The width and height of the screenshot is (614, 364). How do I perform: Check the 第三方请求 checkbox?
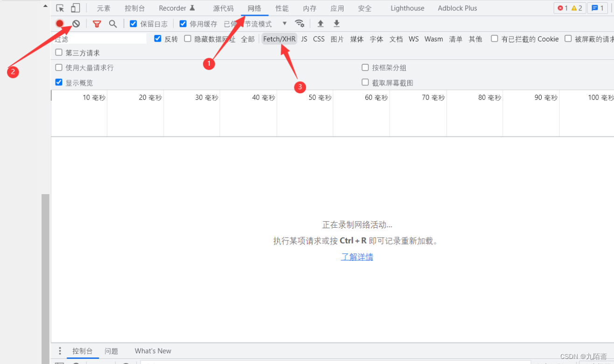point(59,53)
